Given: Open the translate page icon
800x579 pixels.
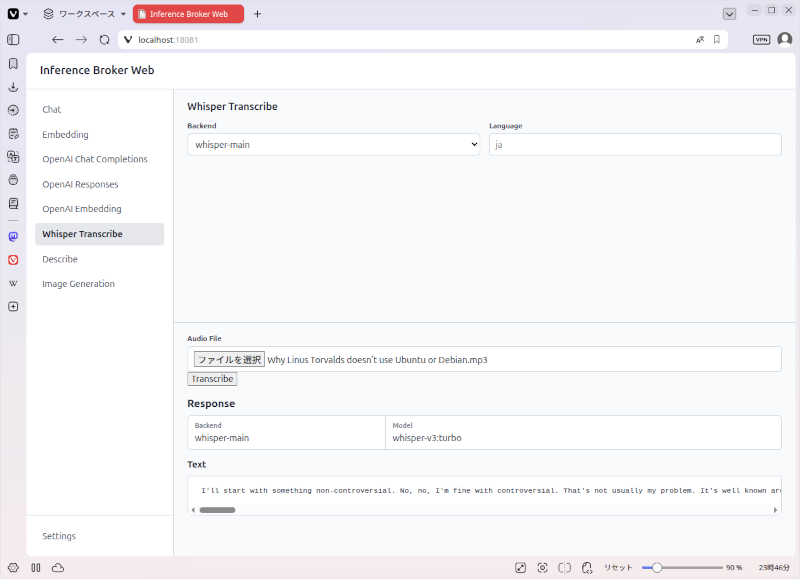Looking at the screenshot, I should point(700,40).
